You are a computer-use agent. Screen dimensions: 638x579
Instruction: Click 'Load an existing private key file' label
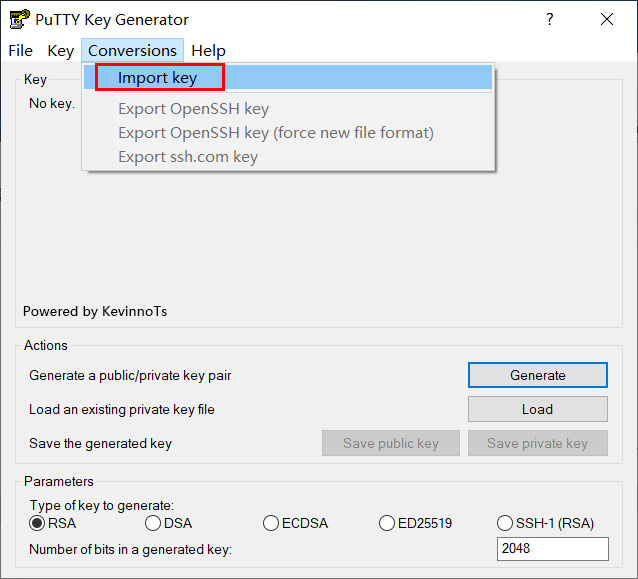pos(122,409)
